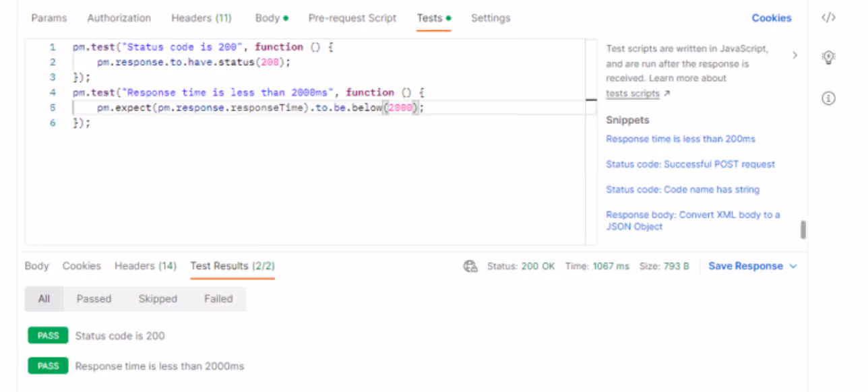Click 'Response time is less than 2000ms' result
Image resolution: width=868 pixels, height=392 pixels.
pos(160,367)
